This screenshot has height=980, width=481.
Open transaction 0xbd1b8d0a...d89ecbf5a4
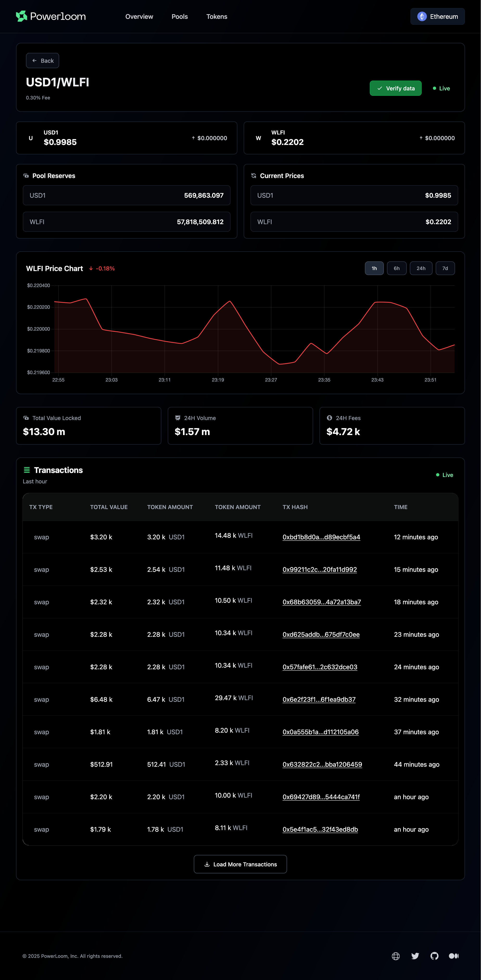[x=321, y=537]
